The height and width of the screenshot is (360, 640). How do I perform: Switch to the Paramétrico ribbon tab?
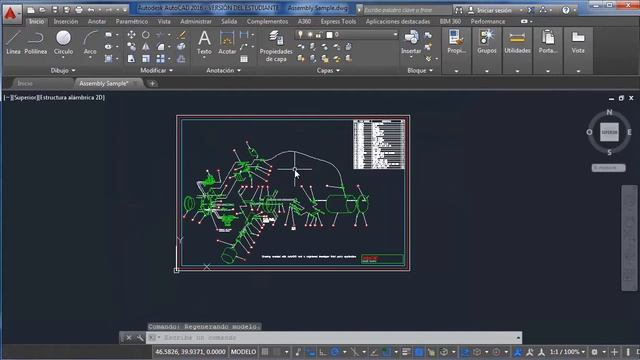click(x=131, y=21)
